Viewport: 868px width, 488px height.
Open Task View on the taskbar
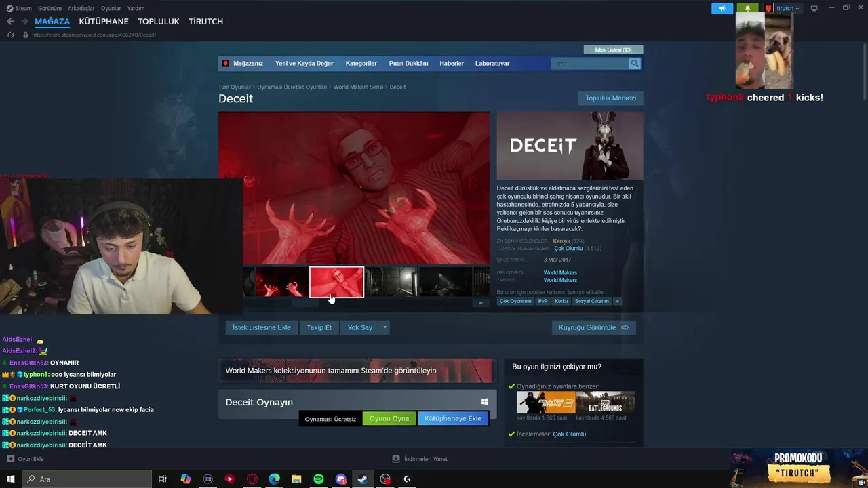(x=163, y=479)
